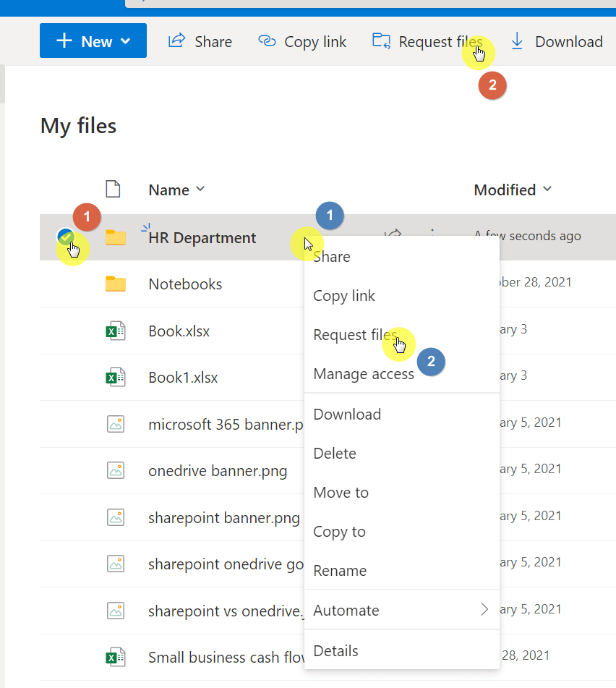
Task: Click the toolbar Share arrow icon
Action: tap(176, 41)
